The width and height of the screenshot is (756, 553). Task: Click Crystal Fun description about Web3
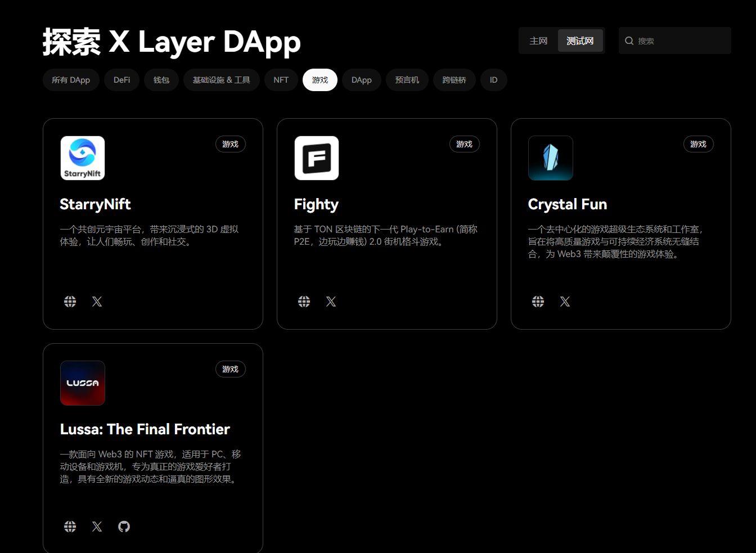616,242
